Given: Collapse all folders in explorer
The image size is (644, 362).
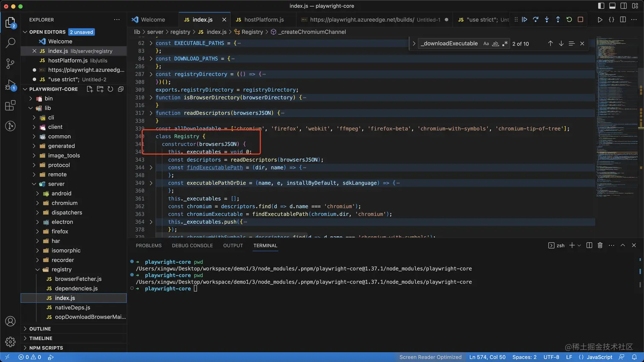Looking at the screenshot, I should [x=121, y=89].
